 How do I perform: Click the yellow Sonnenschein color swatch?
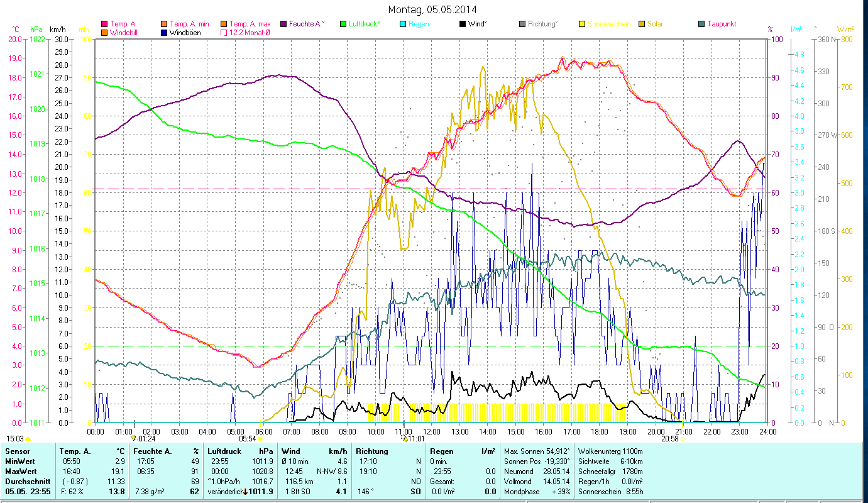coord(582,24)
